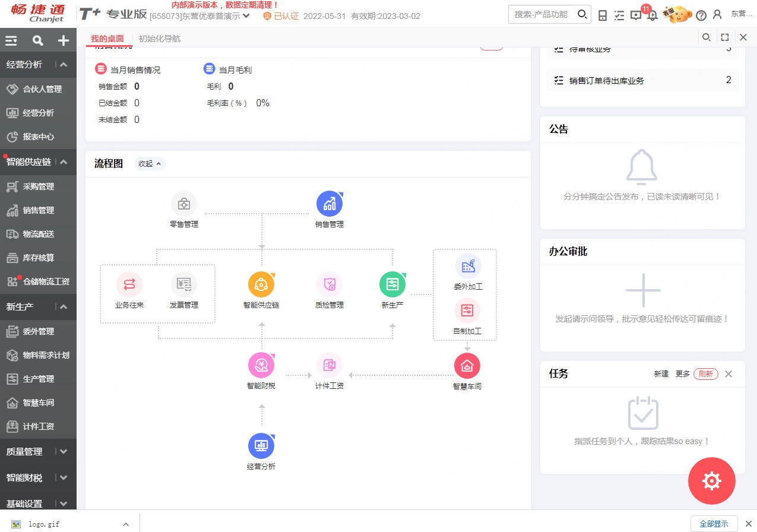Toggle the fullscreen icon in tab bar
The height and width of the screenshot is (532, 757).
725,37
